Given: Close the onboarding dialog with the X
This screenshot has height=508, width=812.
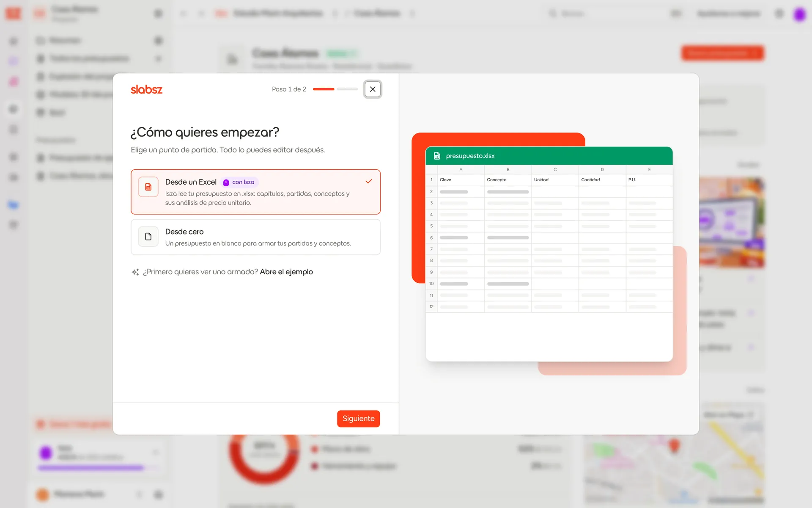Looking at the screenshot, I should pyautogui.click(x=373, y=89).
